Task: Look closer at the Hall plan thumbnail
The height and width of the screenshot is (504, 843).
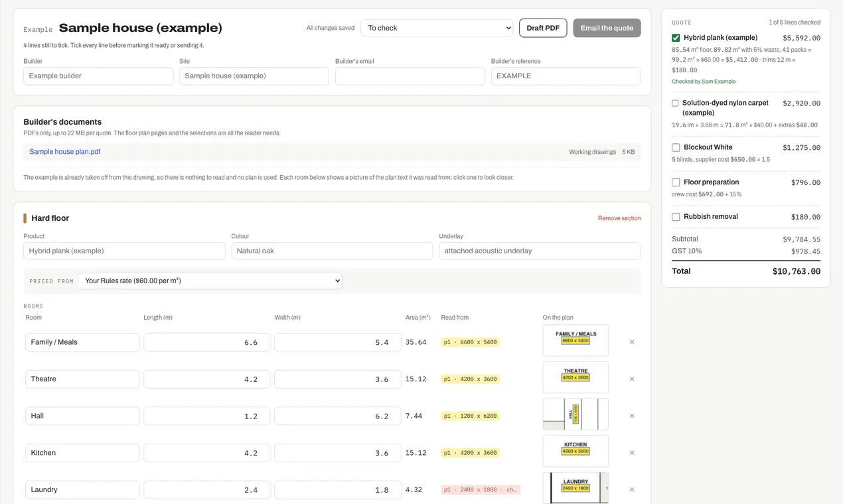Action: point(575,414)
